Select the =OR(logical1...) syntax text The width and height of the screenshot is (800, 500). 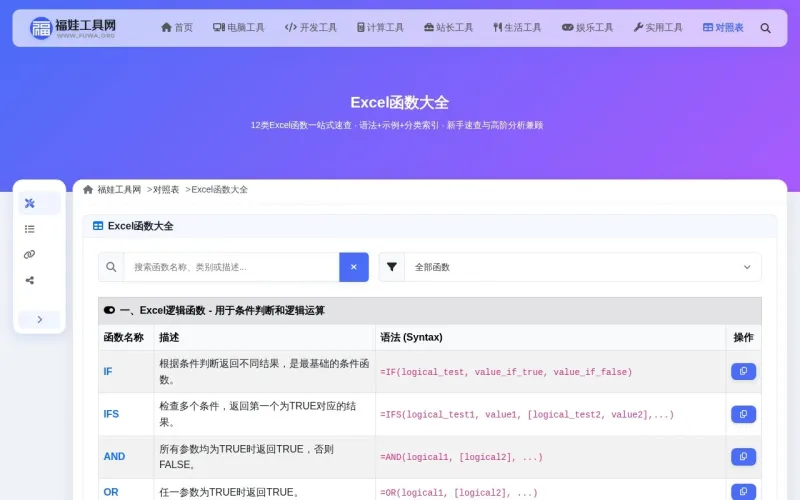(459, 492)
